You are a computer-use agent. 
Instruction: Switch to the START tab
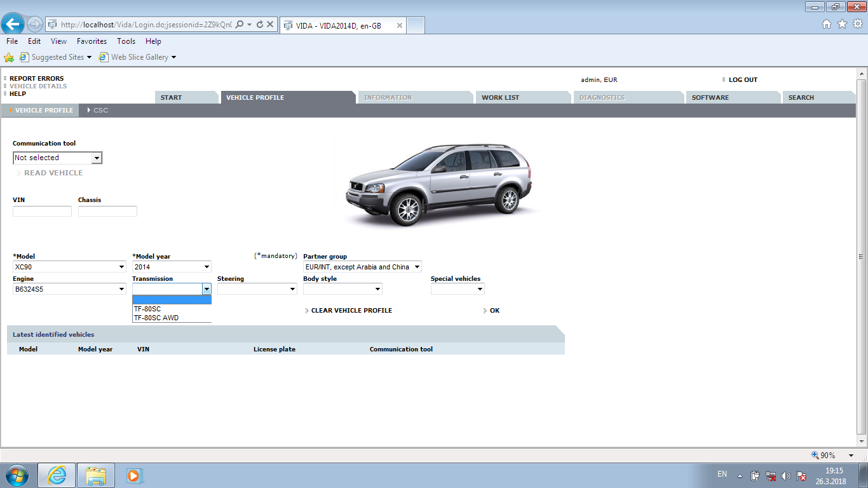[187, 98]
